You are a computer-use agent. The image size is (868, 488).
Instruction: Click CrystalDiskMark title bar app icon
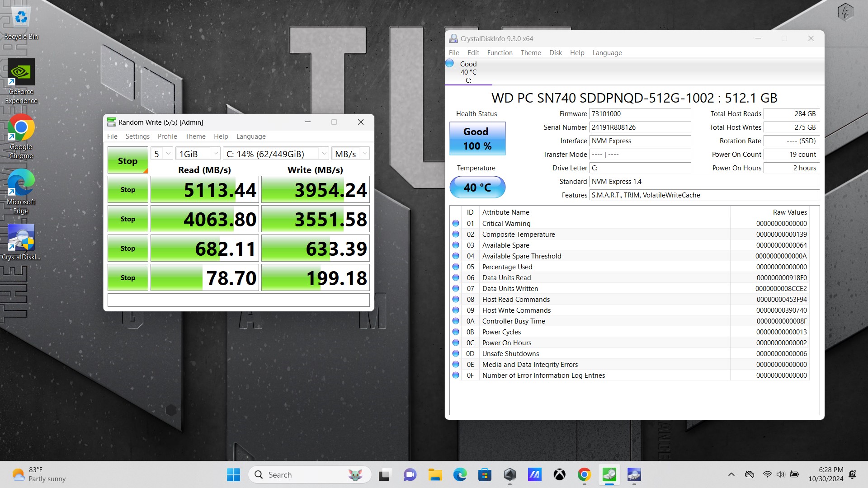112,122
